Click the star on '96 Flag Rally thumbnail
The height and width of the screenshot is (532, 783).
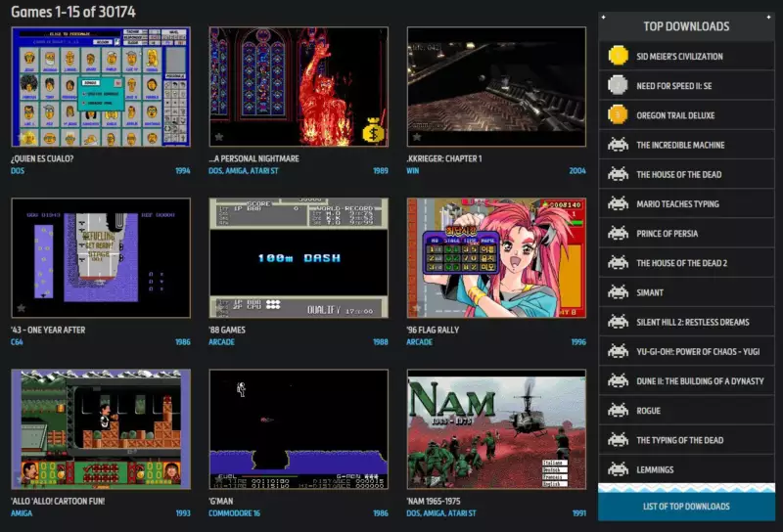[417, 308]
